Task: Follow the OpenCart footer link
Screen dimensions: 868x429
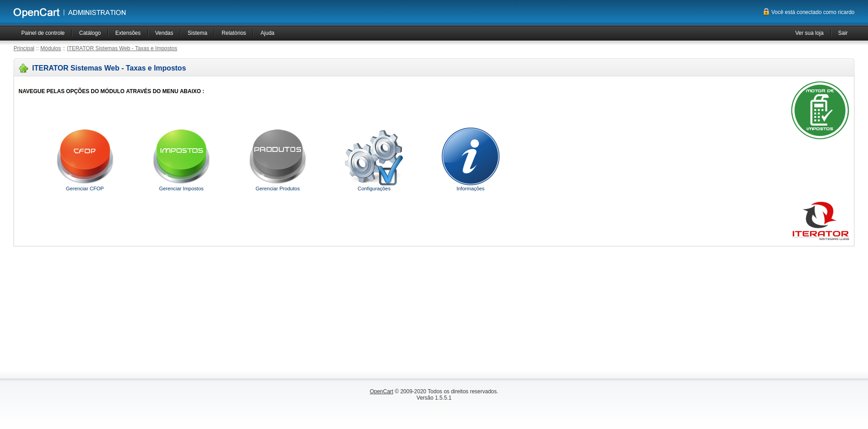Action: pyautogui.click(x=382, y=391)
